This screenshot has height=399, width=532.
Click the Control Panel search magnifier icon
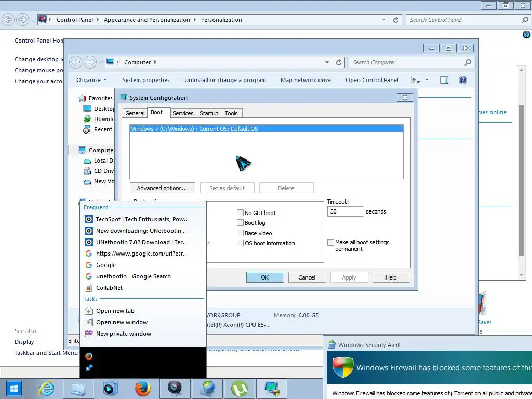coord(525,20)
